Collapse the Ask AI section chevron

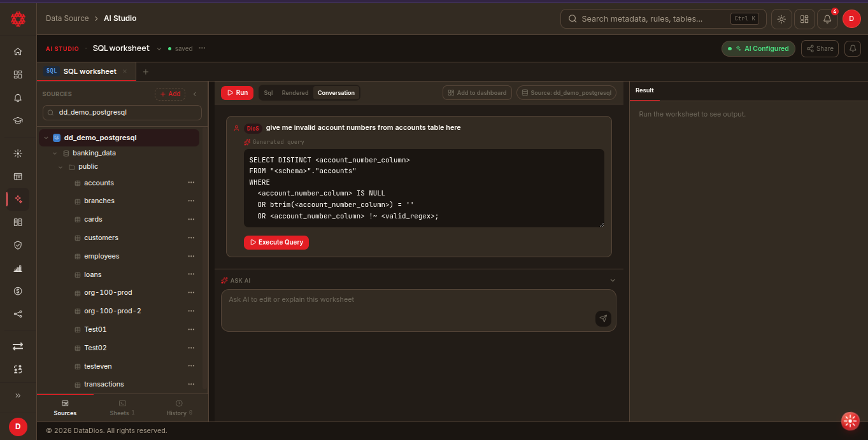613,280
